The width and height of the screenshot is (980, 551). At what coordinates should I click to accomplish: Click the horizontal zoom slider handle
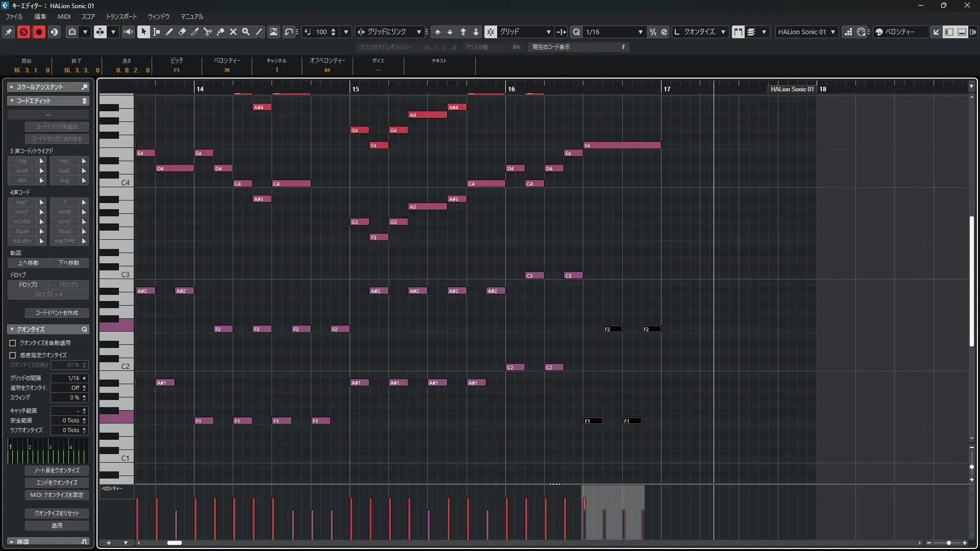pyautogui.click(x=948, y=543)
